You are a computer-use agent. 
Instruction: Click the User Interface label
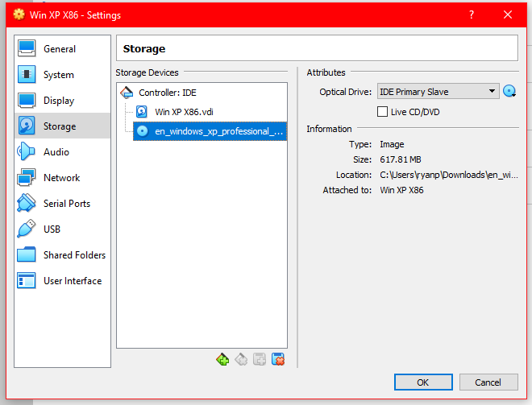click(x=73, y=281)
